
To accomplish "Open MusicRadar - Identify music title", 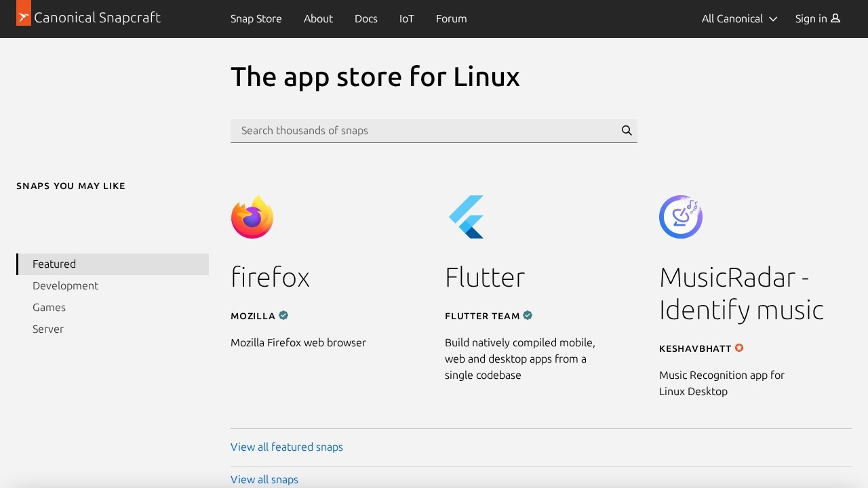I will [x=741, y=293].
